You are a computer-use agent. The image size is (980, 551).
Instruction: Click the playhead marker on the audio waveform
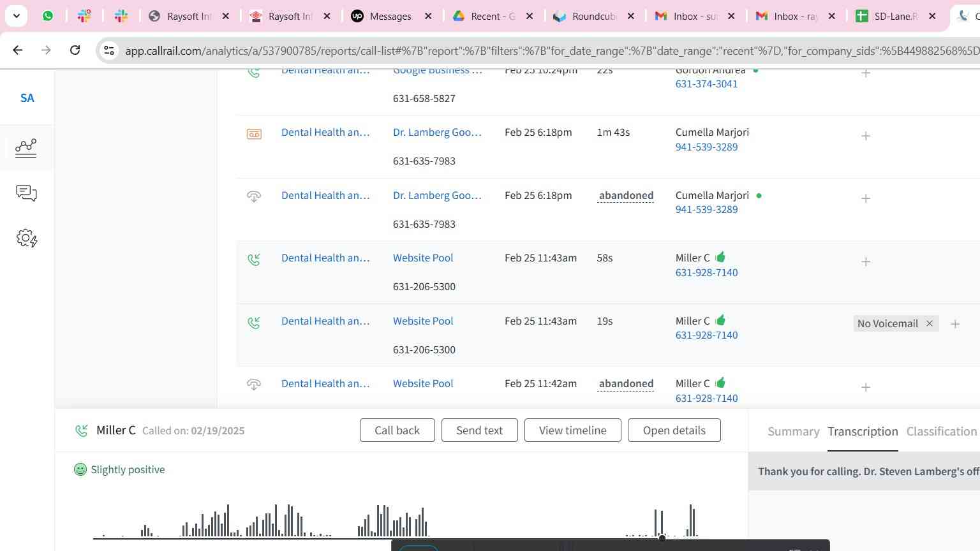coord(662,538)
